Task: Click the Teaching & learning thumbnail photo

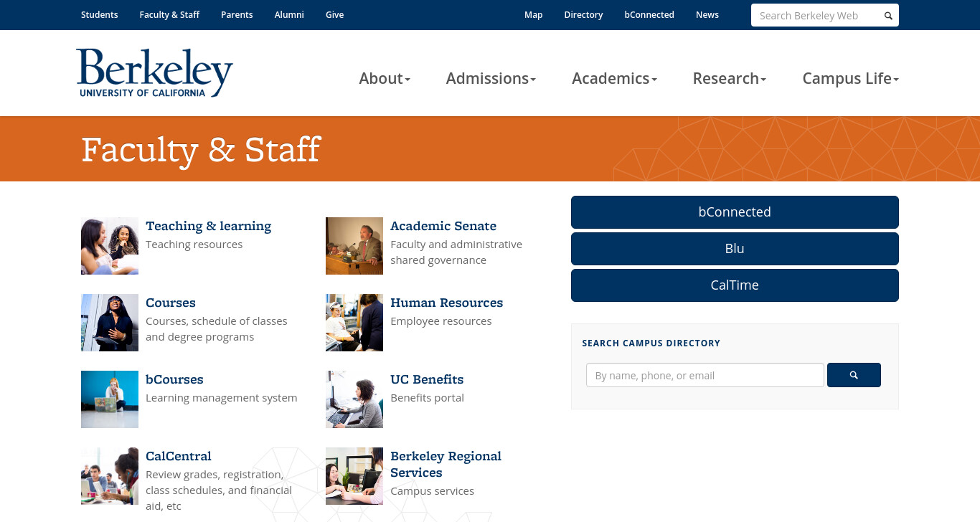Action: coord(110,246)
